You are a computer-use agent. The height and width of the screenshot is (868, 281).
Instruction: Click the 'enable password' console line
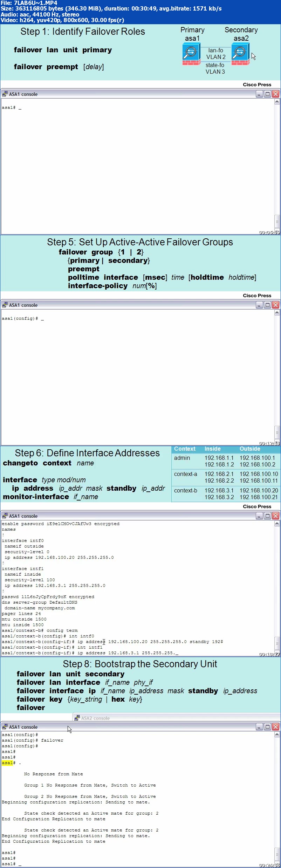point(61,524)
